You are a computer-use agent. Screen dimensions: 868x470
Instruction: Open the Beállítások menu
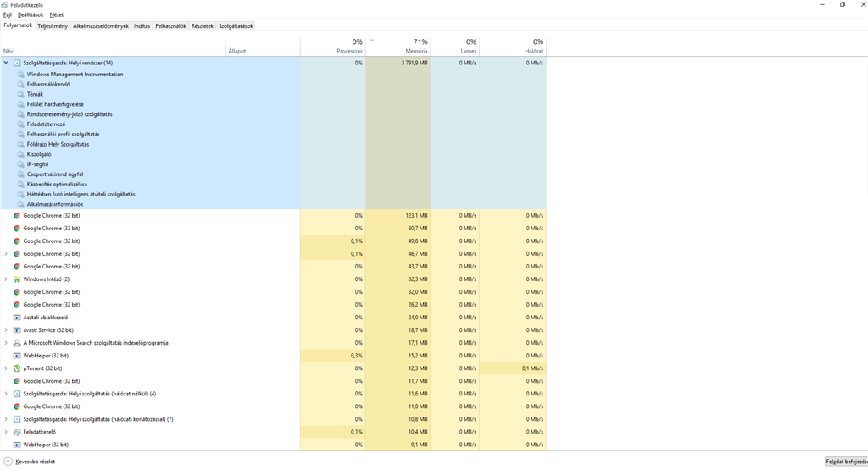31,15
